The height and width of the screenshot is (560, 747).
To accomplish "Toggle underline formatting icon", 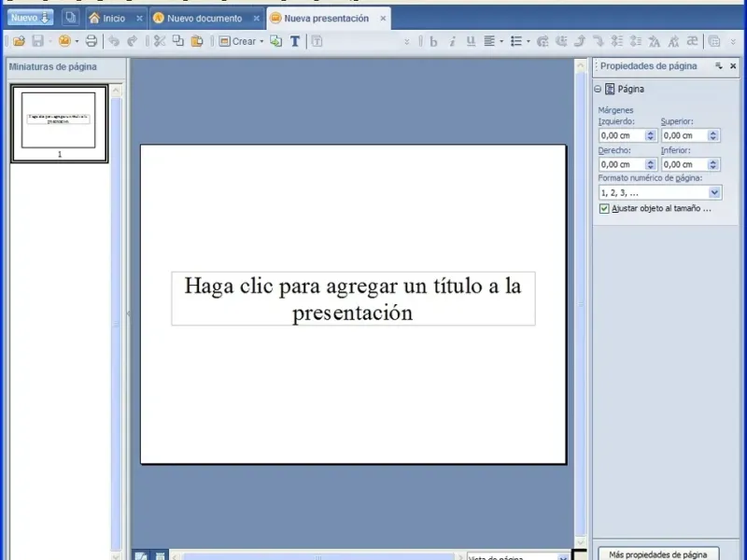I will point(471,41).
